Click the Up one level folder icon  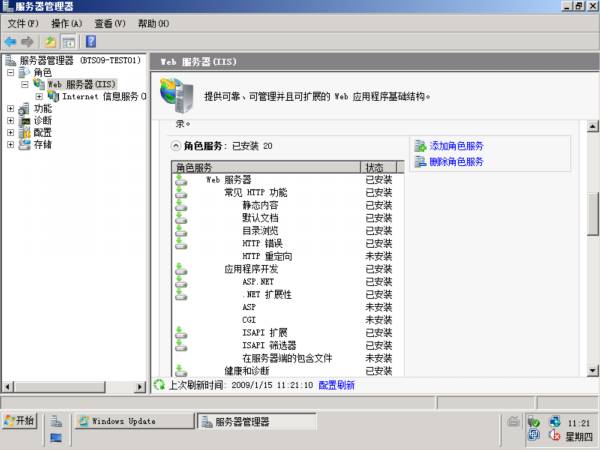pos(50,41)
